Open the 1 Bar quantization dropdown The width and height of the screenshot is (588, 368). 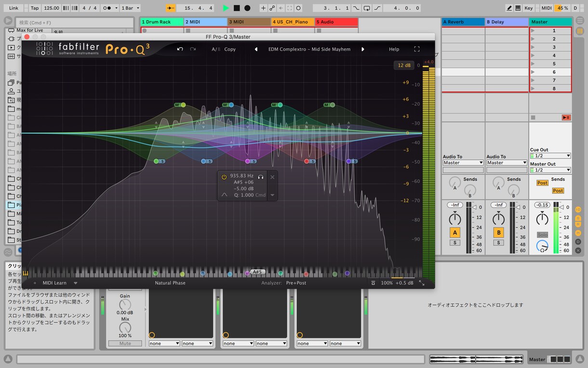(x=130, y=8)
